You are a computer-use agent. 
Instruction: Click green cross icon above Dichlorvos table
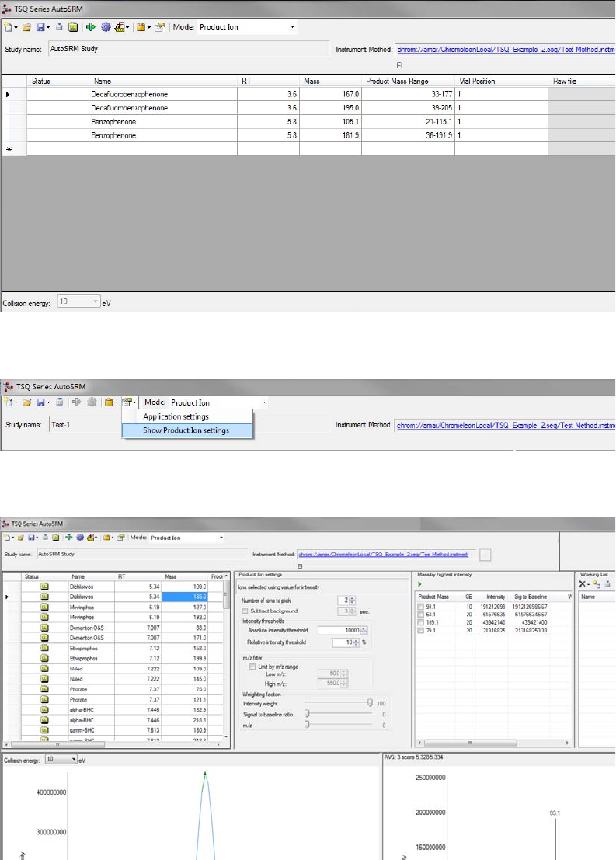click(68, 538)
